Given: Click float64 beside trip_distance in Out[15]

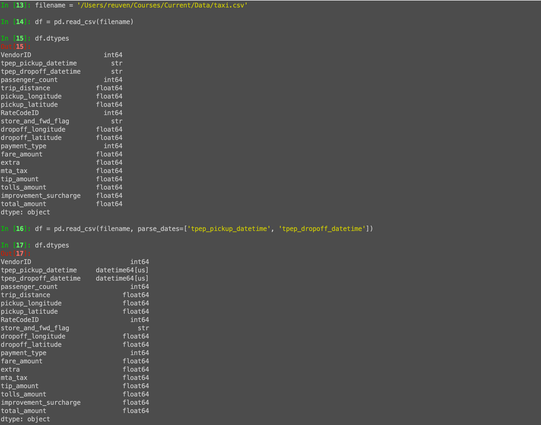Looking at the screenshot, I should (x=109, y=88).
